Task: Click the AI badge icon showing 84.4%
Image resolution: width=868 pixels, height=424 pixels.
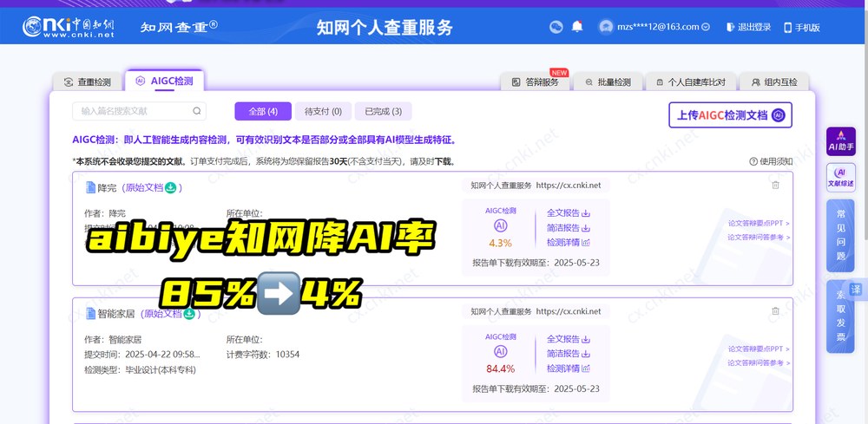Action: (x=501, y=351)
